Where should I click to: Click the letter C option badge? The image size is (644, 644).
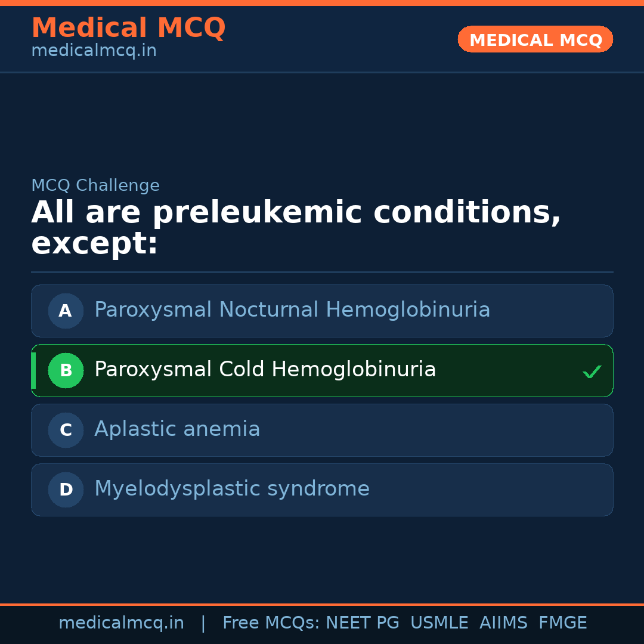(x=66, y=430)
